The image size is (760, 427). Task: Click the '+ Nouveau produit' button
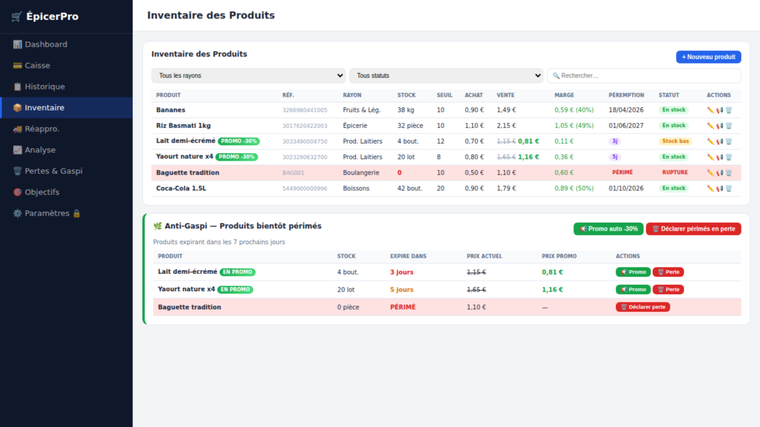[x=708, y=57]
